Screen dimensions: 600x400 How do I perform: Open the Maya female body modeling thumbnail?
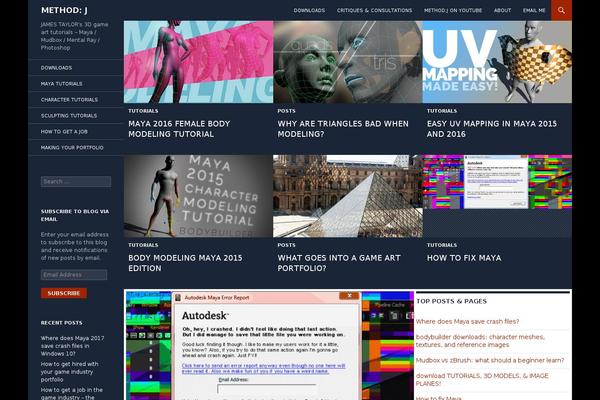198,62
